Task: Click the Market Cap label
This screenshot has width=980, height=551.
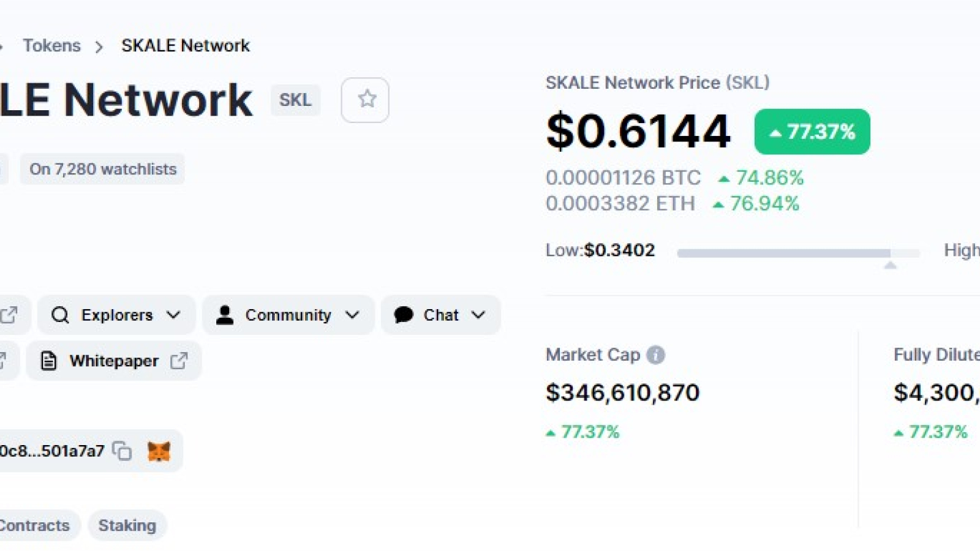Action: 593,354
